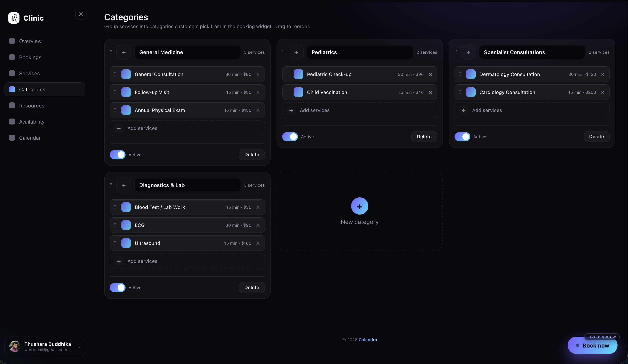Remove the ECG service
The width and height of the screenshot is (628, 364).
coord(258,225)
